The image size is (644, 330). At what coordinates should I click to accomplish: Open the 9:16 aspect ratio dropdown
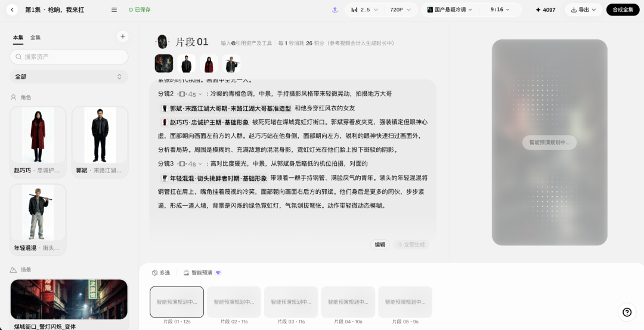(x=500, y=10)
